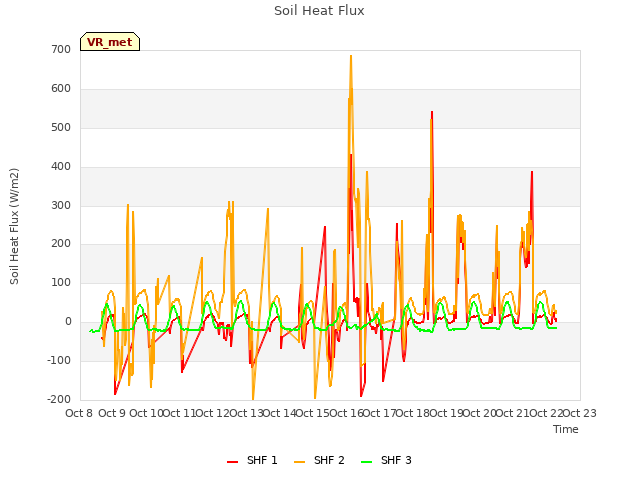Click the Oct 18 x-axis label
The height and width of the screenshot is (480, 640).
(413, 413)
